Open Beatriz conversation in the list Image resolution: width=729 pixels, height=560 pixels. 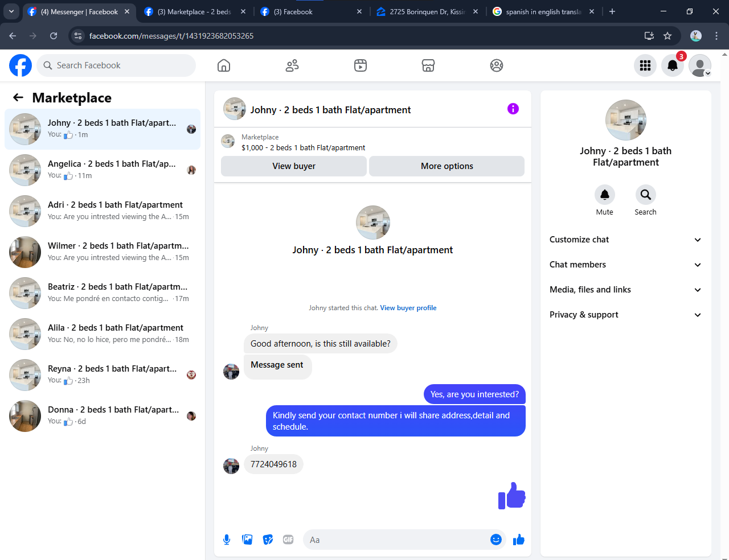(x=103, y=293)
